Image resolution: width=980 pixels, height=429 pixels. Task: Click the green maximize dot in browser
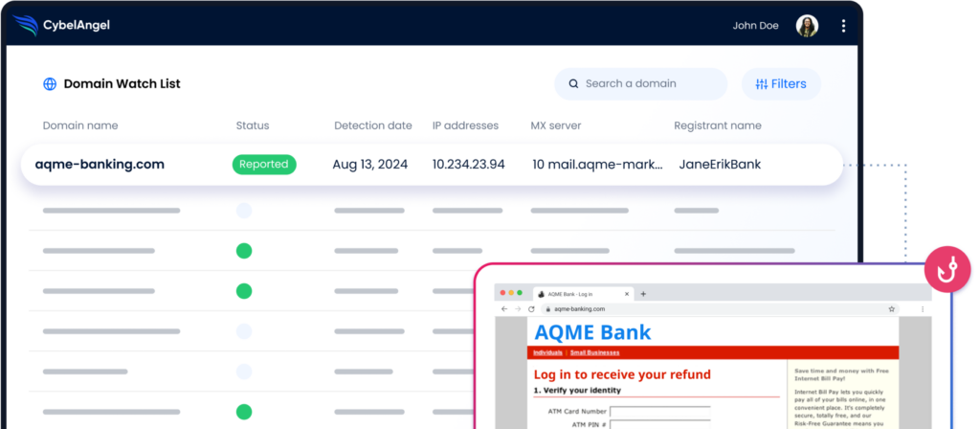(520, 293)
